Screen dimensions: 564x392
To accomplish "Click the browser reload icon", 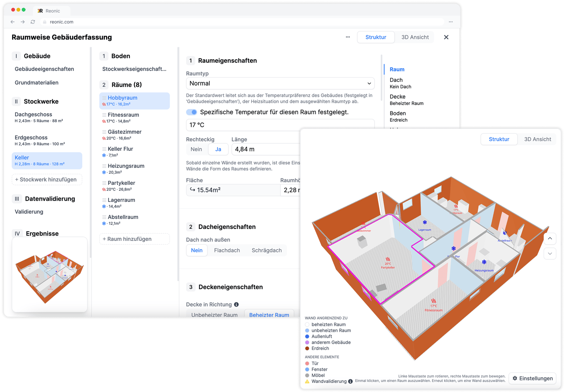I will coord(33,22).
